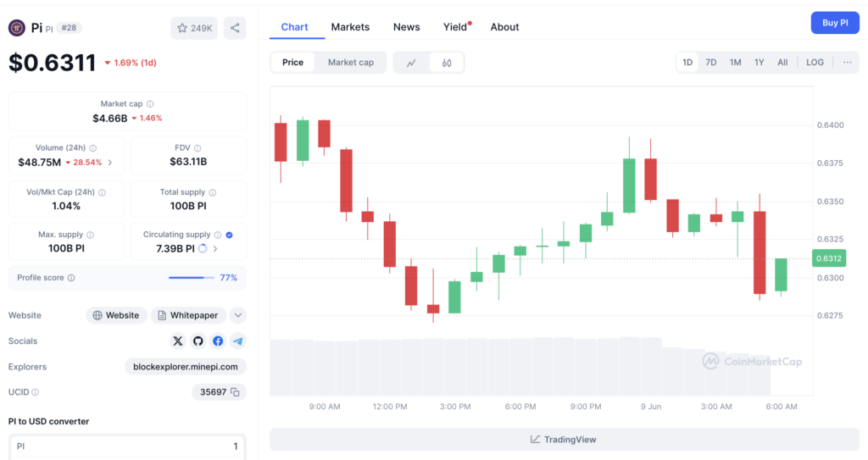Add Pi to watchlist with star button
Image resolution: width=868 pixels, height=460 pixels.
[x=194, y=28]
